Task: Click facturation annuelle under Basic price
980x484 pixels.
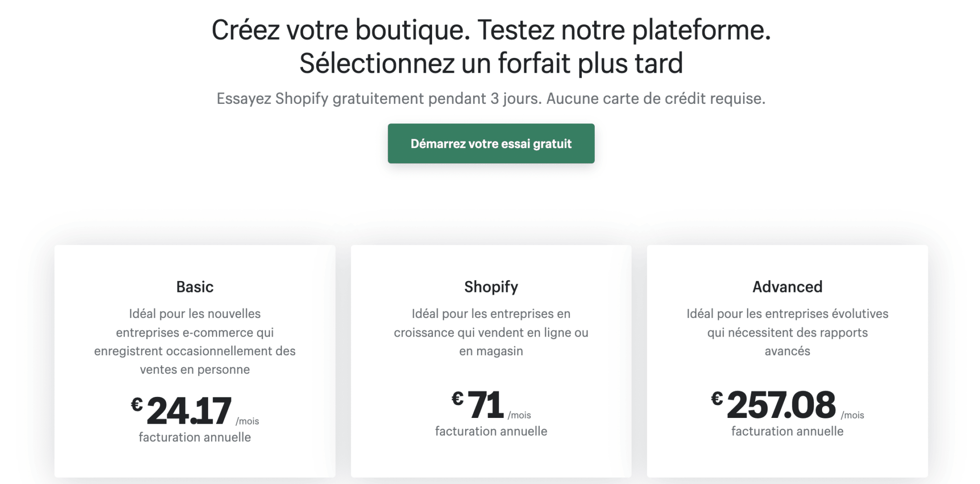Action: point(195,437)
